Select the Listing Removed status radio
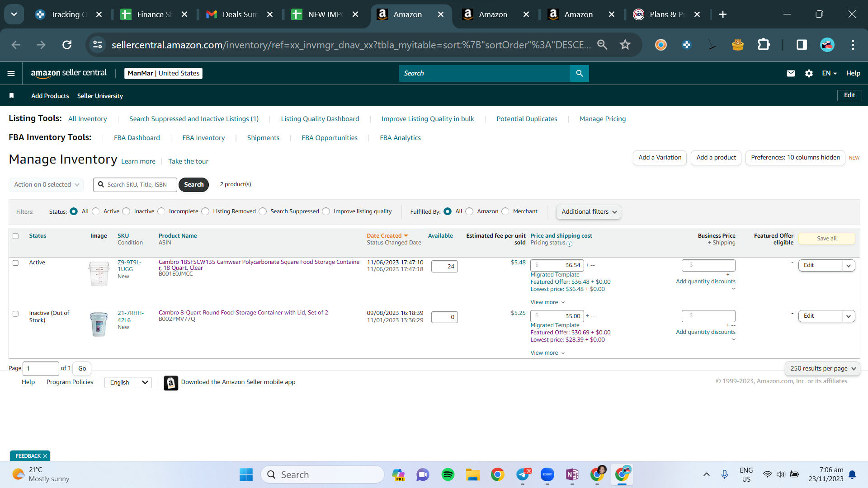This screenshot has width=868, height=488. coord(206,211)
